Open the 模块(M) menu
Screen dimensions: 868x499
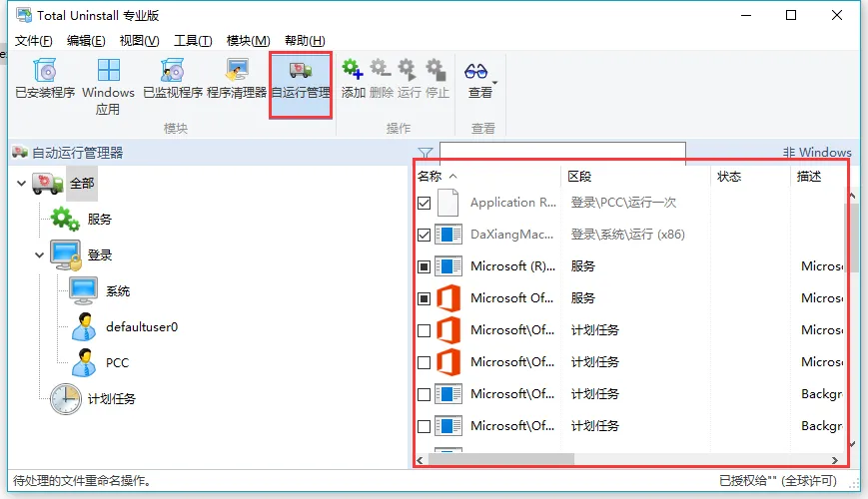(x=248, y=40)
